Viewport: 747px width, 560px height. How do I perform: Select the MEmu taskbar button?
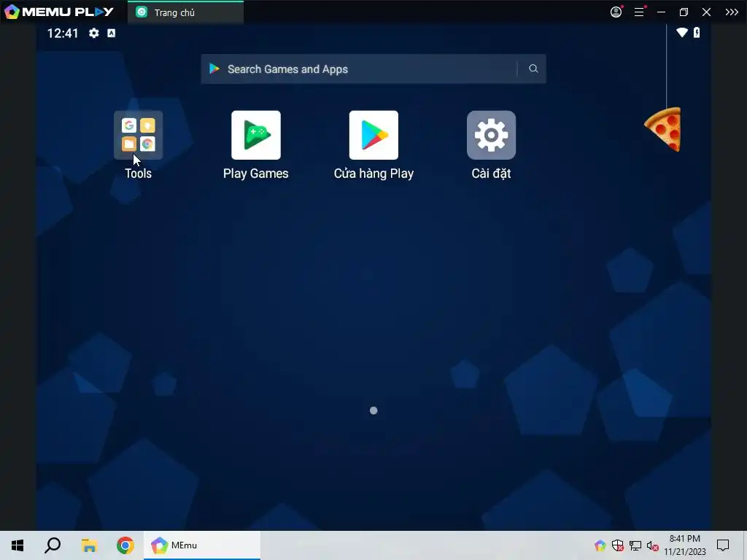202,545
